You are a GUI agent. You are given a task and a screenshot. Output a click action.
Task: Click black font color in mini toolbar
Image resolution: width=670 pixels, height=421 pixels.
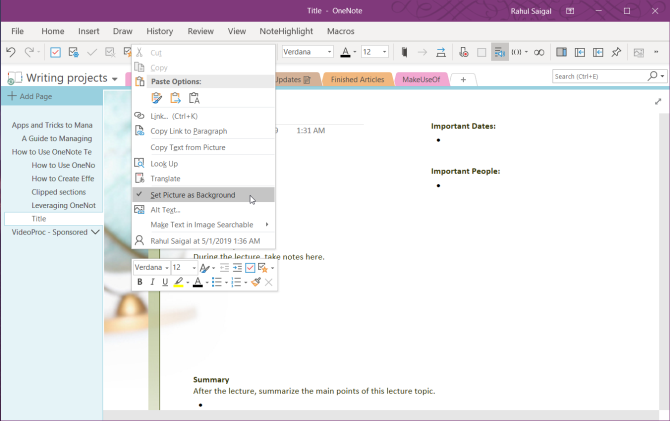[x=197, y=282]
